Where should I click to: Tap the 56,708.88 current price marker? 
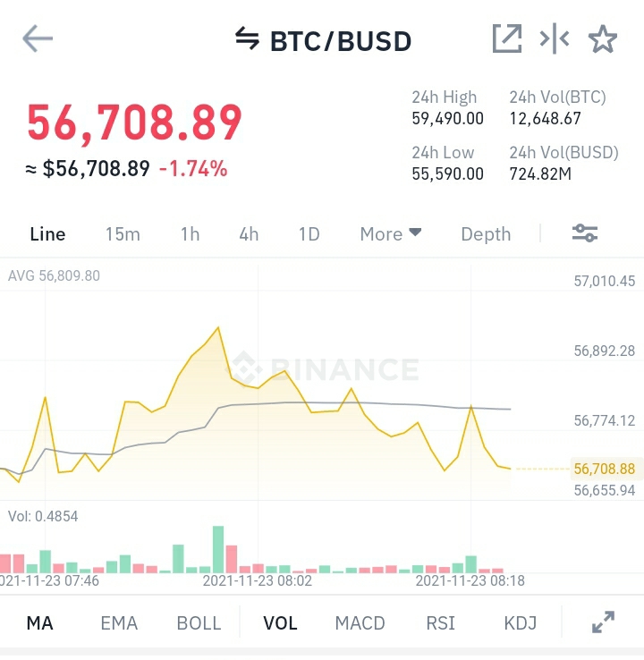pyautogui.click(x=605, y=469)
